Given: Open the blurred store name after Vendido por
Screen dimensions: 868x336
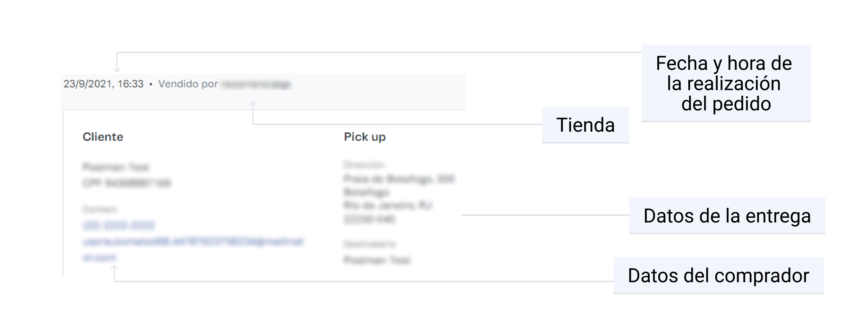Looking at the screenshot, I should (256, 85).
